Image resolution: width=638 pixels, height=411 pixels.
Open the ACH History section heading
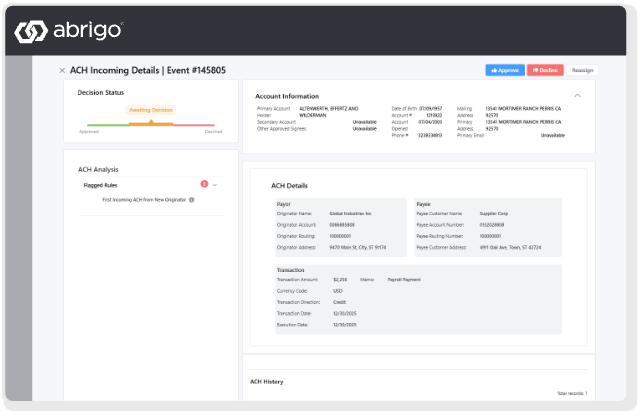tap(266, 381)
